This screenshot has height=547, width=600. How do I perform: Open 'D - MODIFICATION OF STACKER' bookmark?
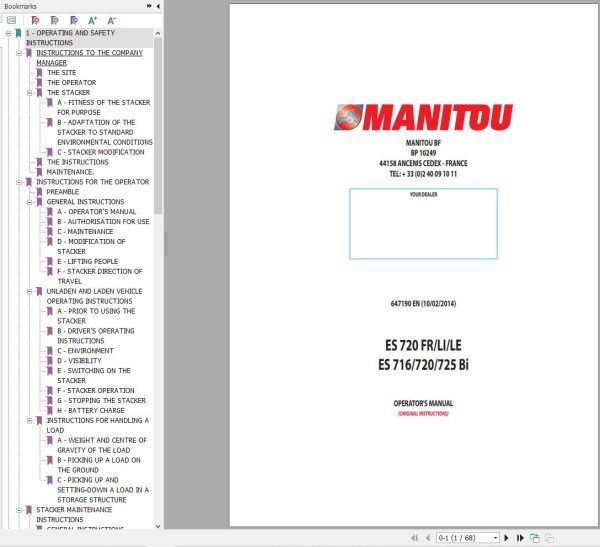(x=91, y=247)
